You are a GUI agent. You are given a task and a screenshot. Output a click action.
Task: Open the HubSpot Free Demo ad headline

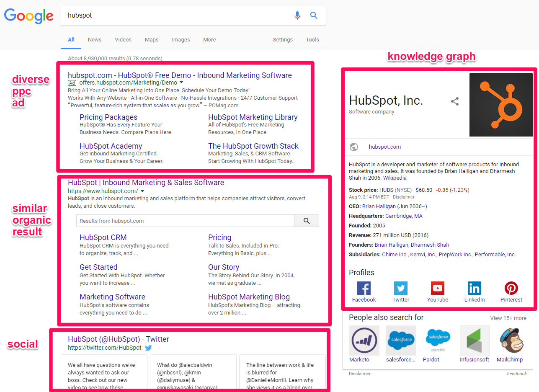(x=180, y=75)
